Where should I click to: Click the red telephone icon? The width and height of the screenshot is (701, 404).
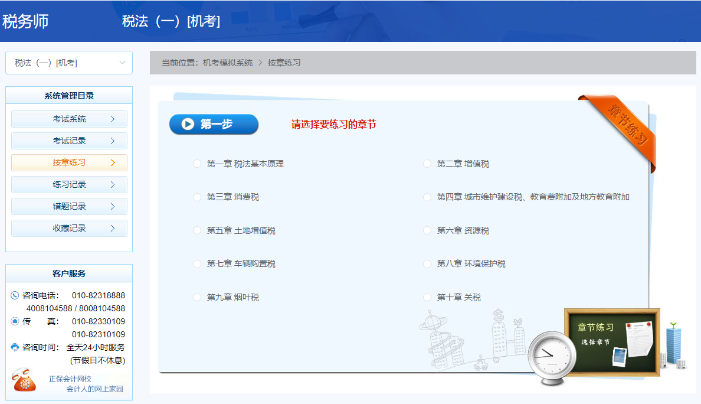tap(24, 380)
